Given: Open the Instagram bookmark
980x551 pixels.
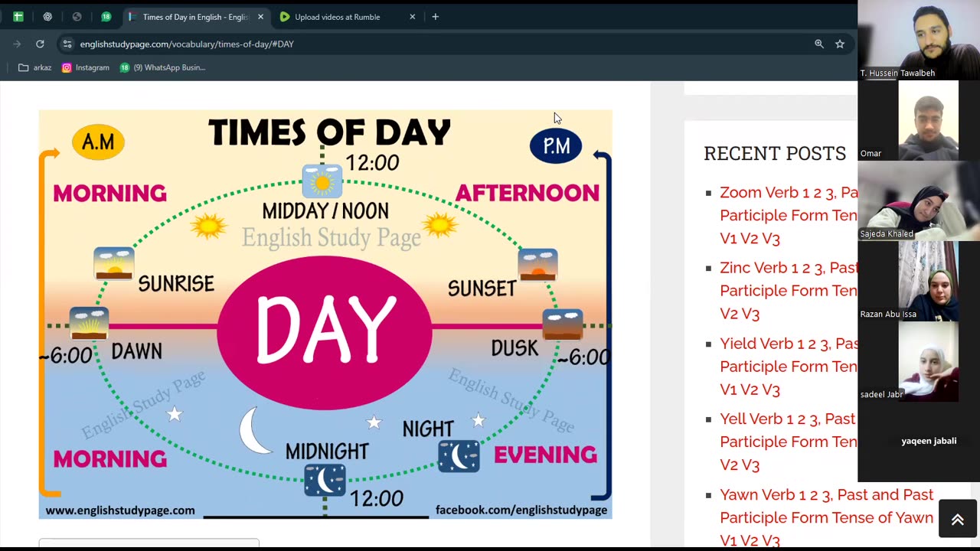Looking at the screenshot, I should pyautogui.click(x=86, y=67).
